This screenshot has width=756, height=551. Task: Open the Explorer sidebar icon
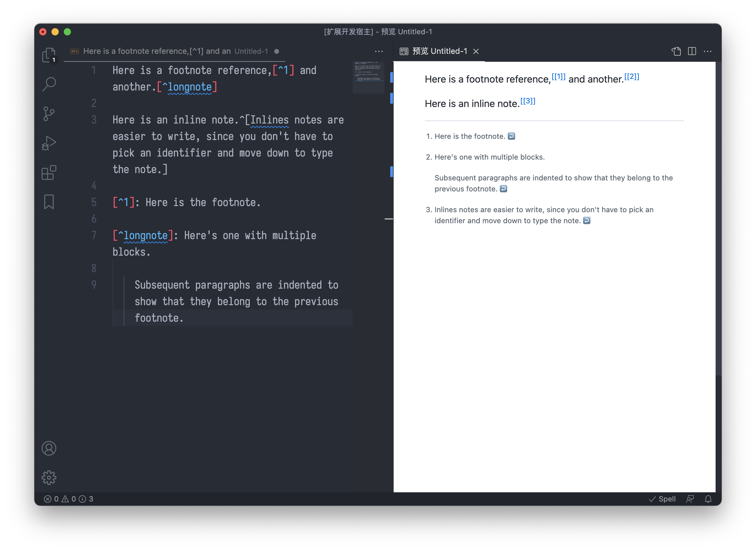click(x=49, y=54)
